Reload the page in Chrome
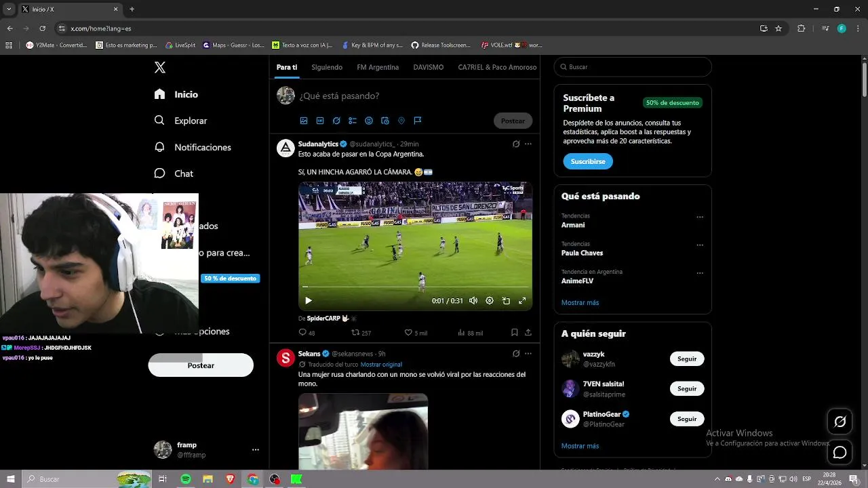Image resolution: width=868 pixels, height=488 pixels. (x=42, y=28)
